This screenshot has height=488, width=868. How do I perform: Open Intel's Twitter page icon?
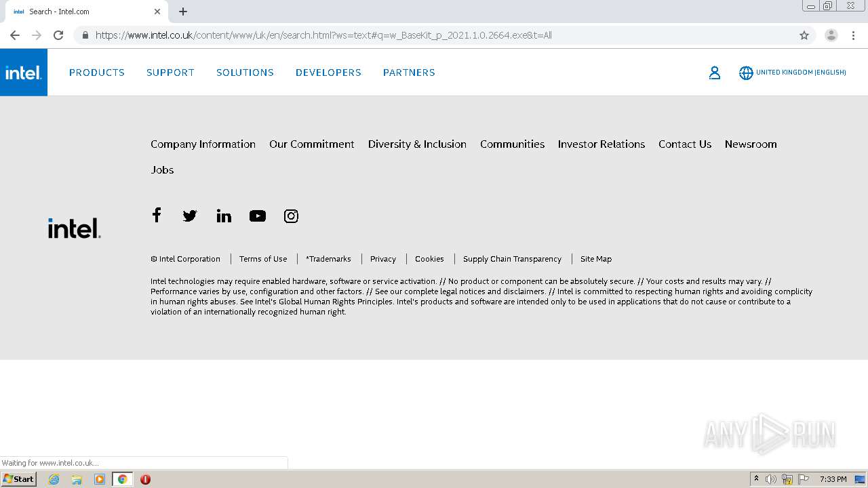190,216
